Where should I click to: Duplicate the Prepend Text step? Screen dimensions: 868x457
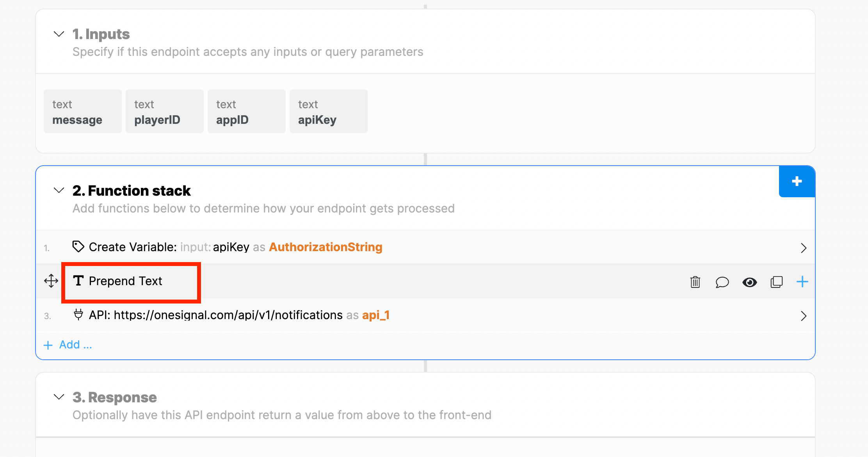777,282
